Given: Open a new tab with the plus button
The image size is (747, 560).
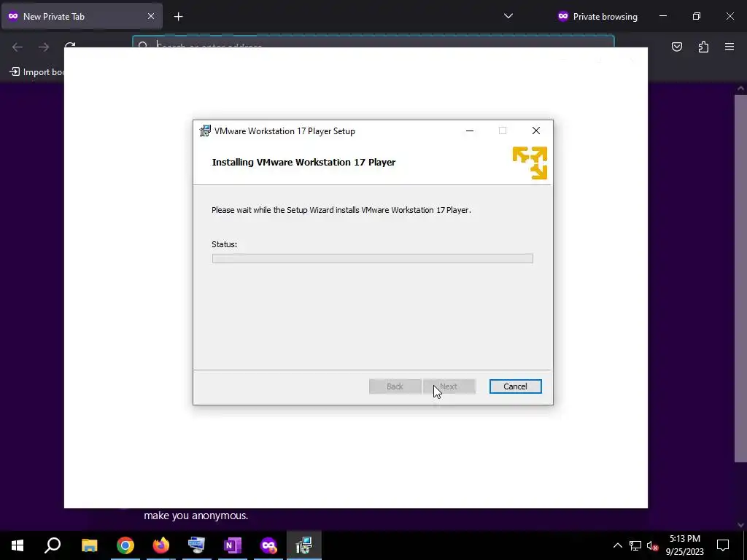Looking at the screenshot, I should 178,17.
